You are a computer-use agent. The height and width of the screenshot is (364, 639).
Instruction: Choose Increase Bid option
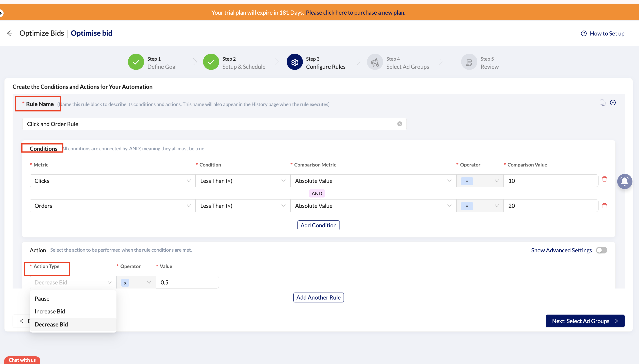pos(50,311)
